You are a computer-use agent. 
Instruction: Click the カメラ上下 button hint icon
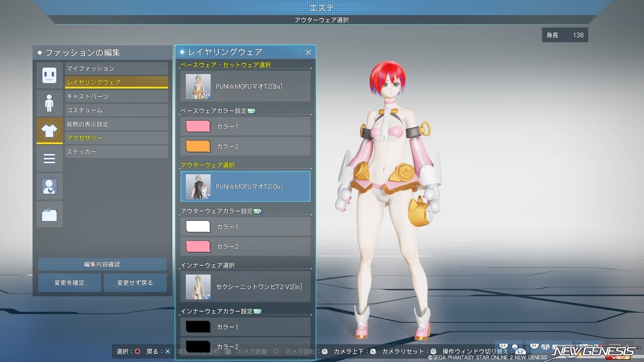click(x=374, y=352)
